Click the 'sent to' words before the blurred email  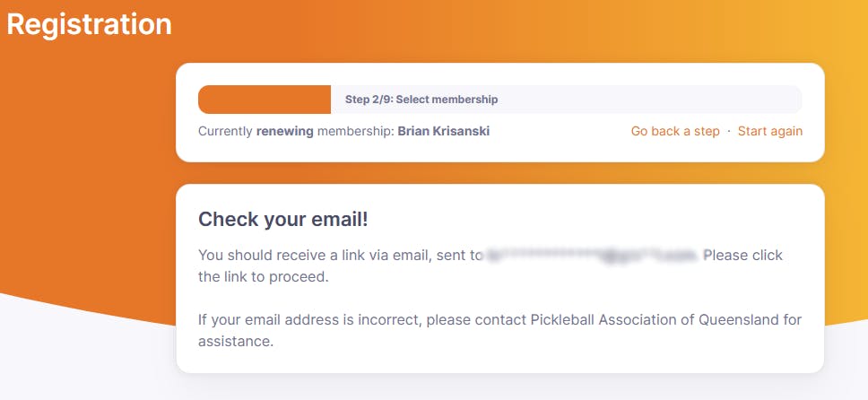tap(458, 256)
